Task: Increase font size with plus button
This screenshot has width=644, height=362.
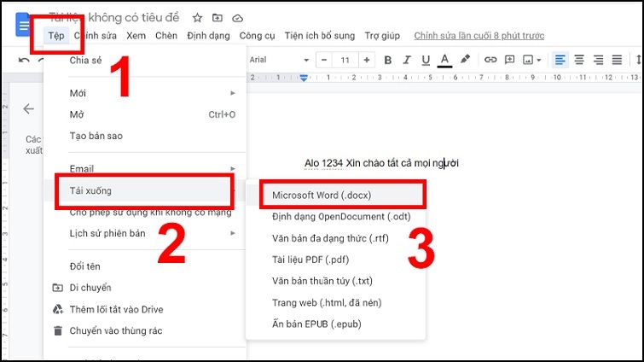Action: pyautogui.click(x=367, y=60)
